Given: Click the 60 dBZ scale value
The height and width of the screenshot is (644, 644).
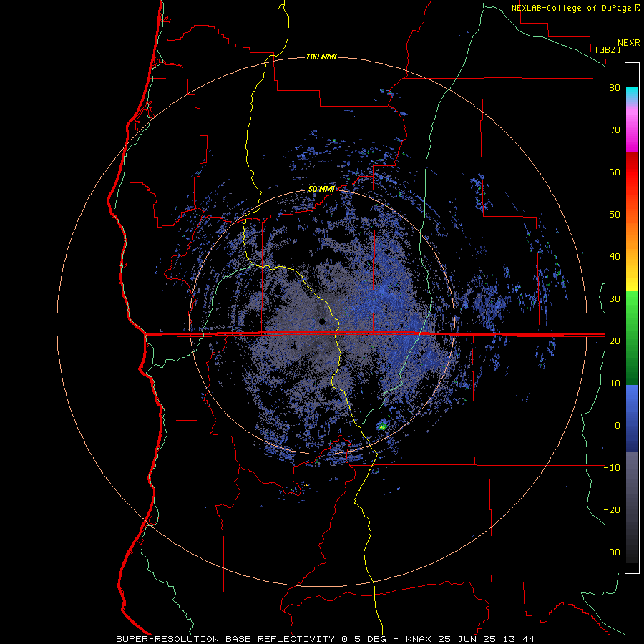Looking at the screenshot, I should [615, 172].
